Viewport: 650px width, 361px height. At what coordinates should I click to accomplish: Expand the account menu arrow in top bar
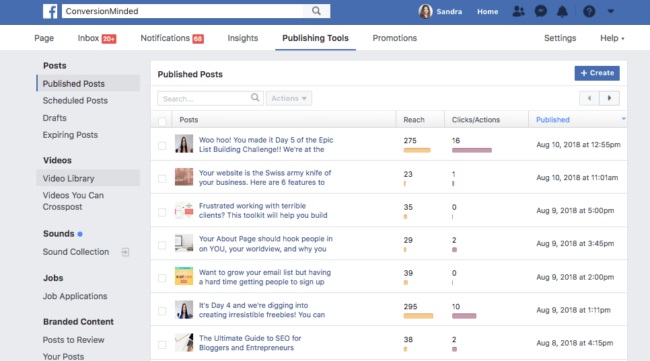click(611, 11)
